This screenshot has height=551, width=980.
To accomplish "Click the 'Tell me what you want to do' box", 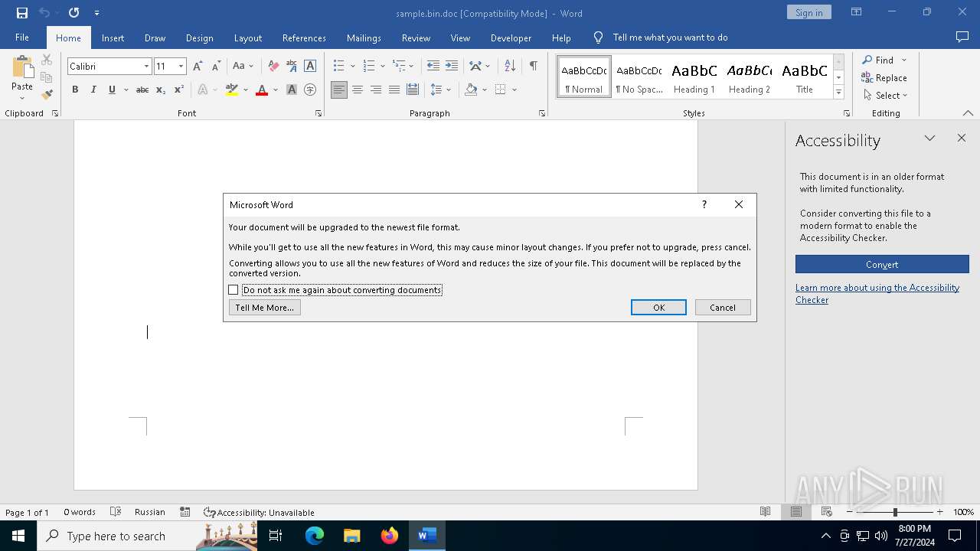I will (670, 37).
